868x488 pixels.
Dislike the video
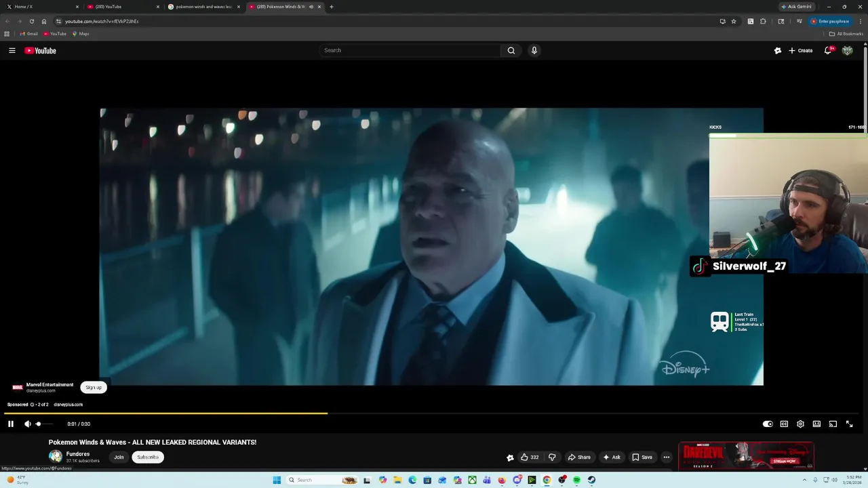point(552,457)
